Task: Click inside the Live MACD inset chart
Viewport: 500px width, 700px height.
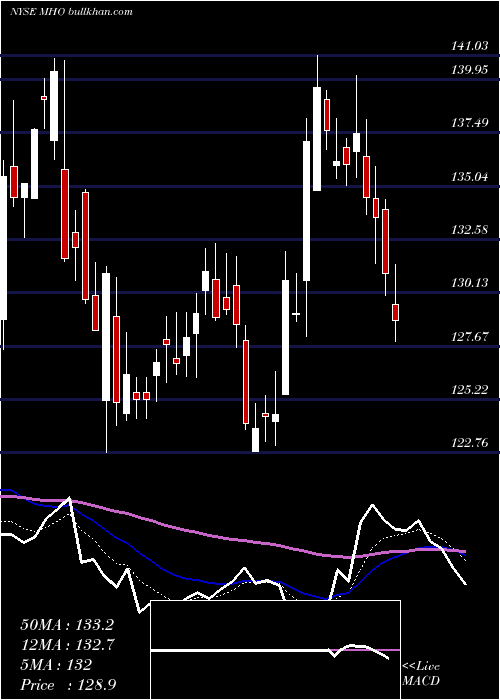Action: [x=275, y=650]
